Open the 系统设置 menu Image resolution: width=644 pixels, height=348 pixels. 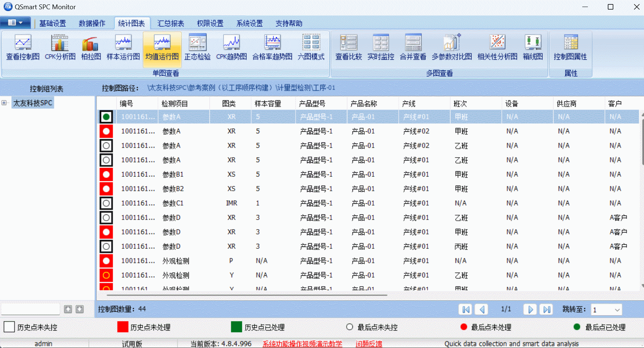click(249, 23)
